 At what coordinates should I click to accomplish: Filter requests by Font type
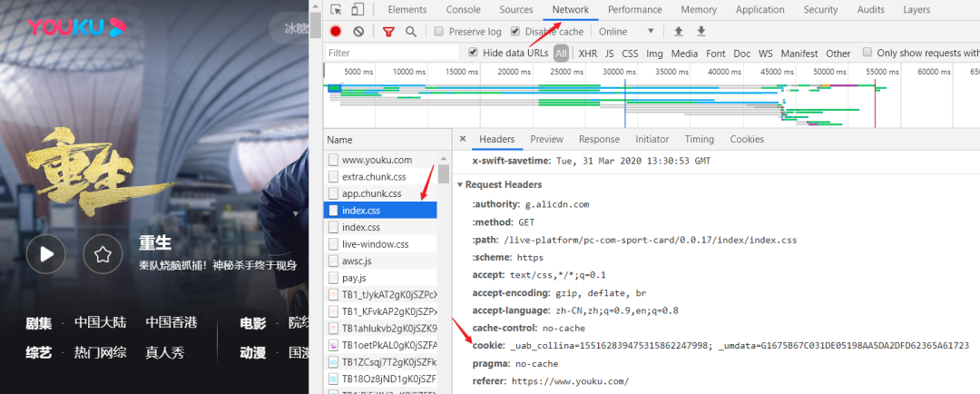point(716,54)
